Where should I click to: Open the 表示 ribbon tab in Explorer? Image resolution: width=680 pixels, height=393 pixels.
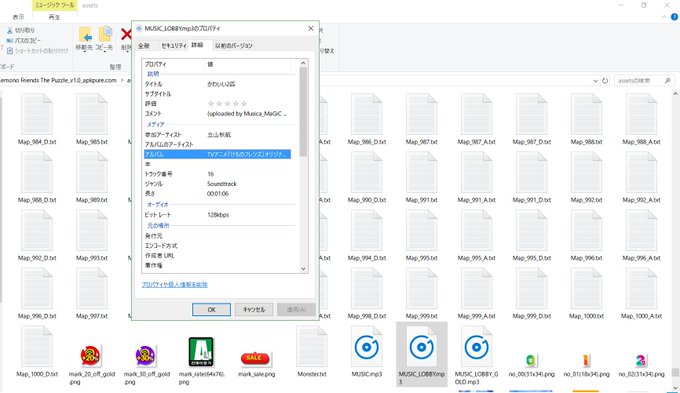18,17
